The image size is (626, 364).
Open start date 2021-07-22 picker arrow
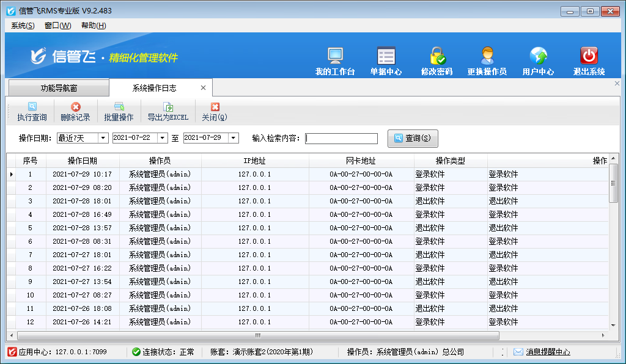[162, 138]
